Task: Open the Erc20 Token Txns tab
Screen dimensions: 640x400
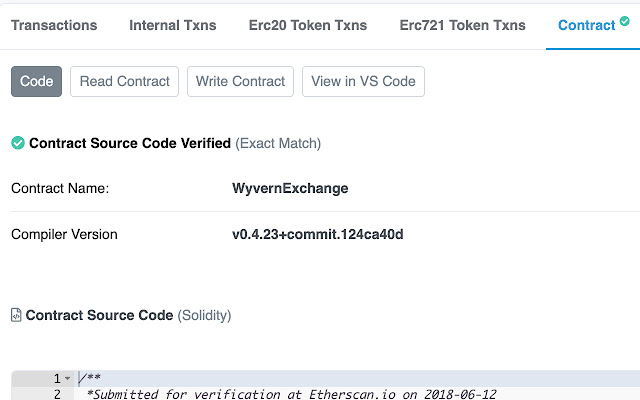Action: pos(307,25)
